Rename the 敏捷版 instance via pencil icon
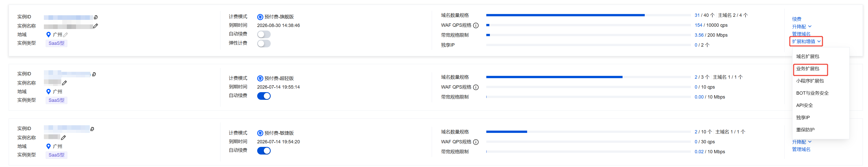 63,138
